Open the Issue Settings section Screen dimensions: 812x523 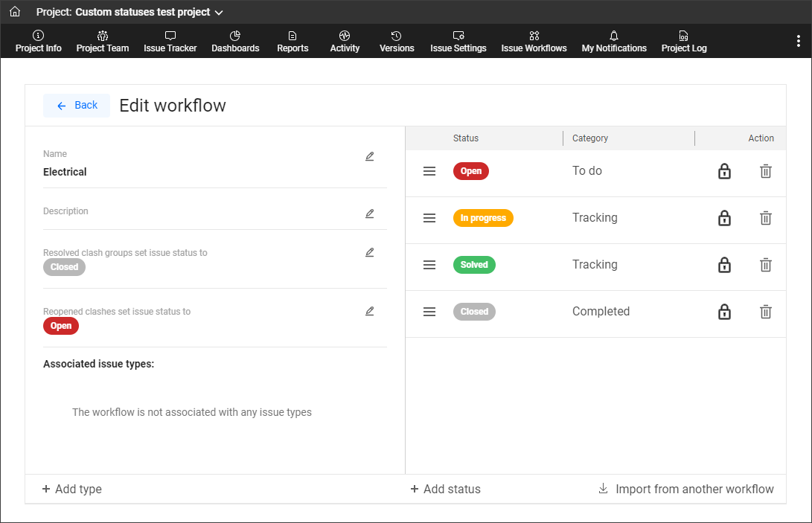point(458,42)
